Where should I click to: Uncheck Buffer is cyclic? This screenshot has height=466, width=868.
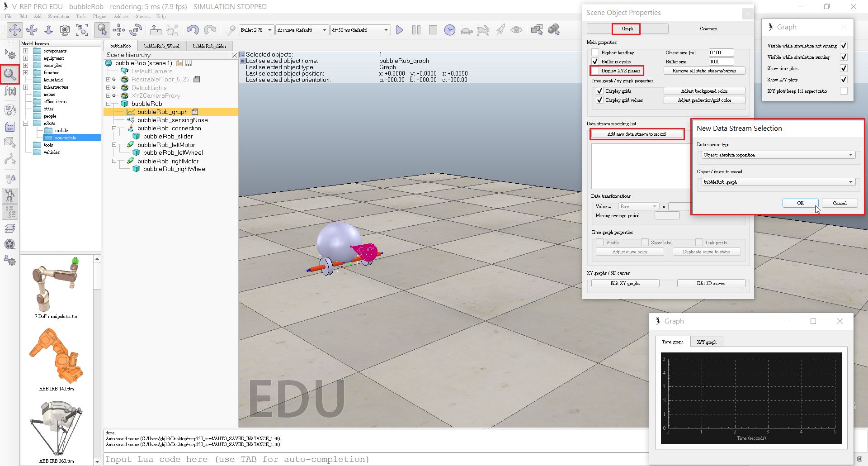point(595,62)
